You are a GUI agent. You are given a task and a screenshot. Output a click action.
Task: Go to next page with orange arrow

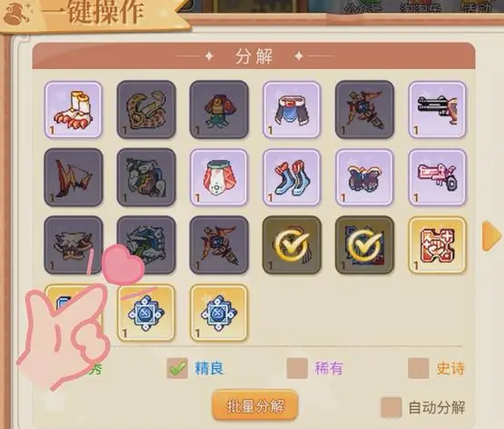(491, 235)
